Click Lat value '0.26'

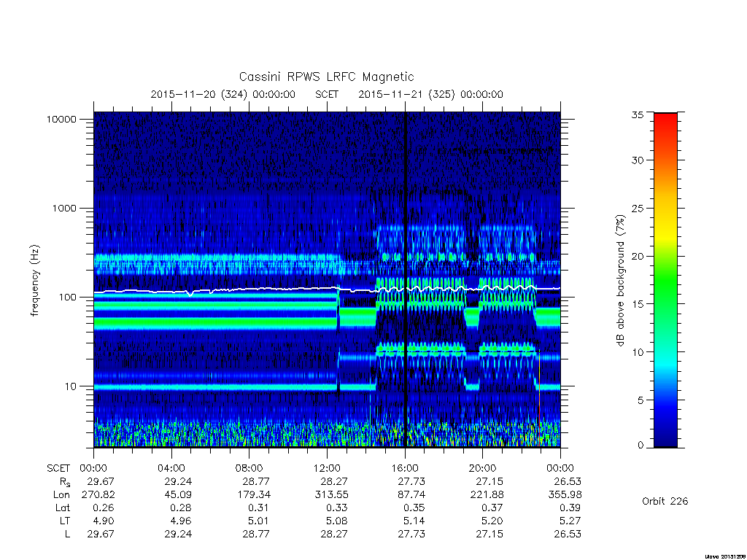pyautogui.click(x=104, y=507)
